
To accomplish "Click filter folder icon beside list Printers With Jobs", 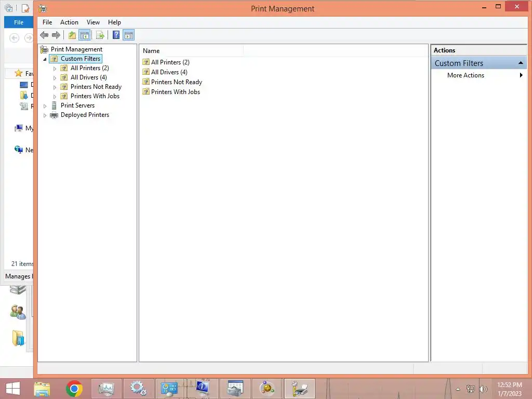I will pyautogui.click(x=146, y=91).
